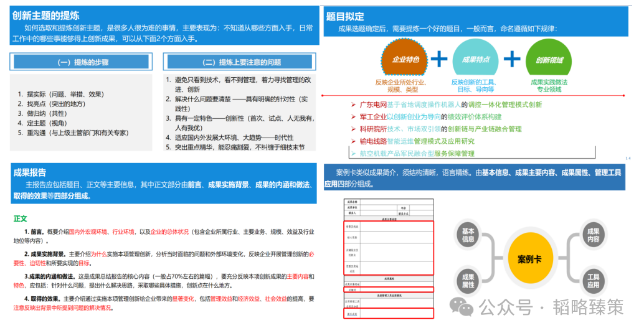Click the red arrow bullet before 科研院所

[x=353, y=129]
